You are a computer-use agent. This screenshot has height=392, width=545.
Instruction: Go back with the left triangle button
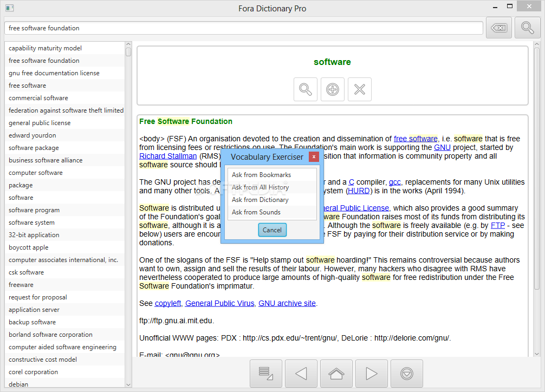[301, 374]
